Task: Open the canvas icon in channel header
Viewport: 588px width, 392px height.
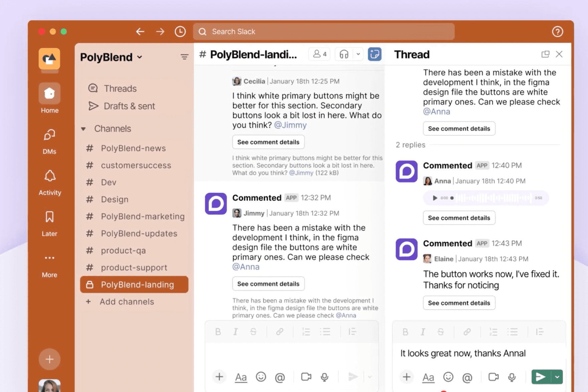Action: [x=375, y=54]
